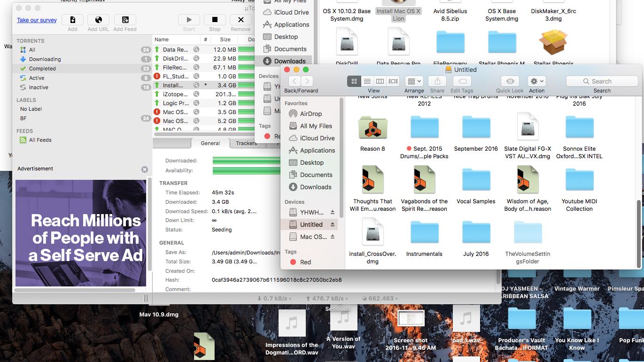Click the Quick Look button

click(510, 81)
